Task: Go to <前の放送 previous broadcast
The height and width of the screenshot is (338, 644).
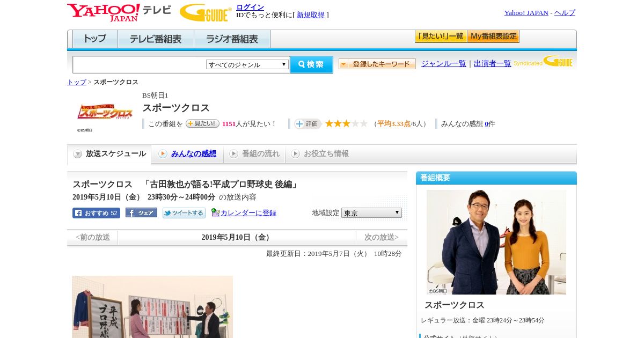Action: [92, 237]
